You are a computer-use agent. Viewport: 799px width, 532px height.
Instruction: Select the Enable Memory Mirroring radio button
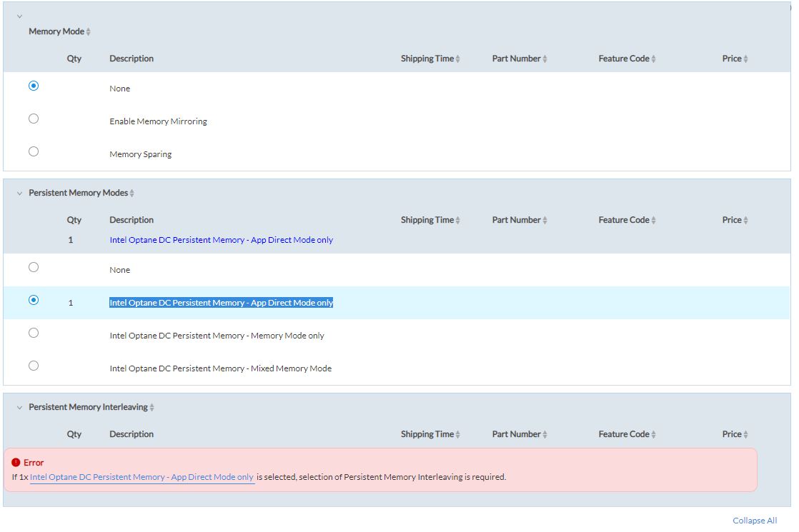pyautogui.click(x=34, y=119)
